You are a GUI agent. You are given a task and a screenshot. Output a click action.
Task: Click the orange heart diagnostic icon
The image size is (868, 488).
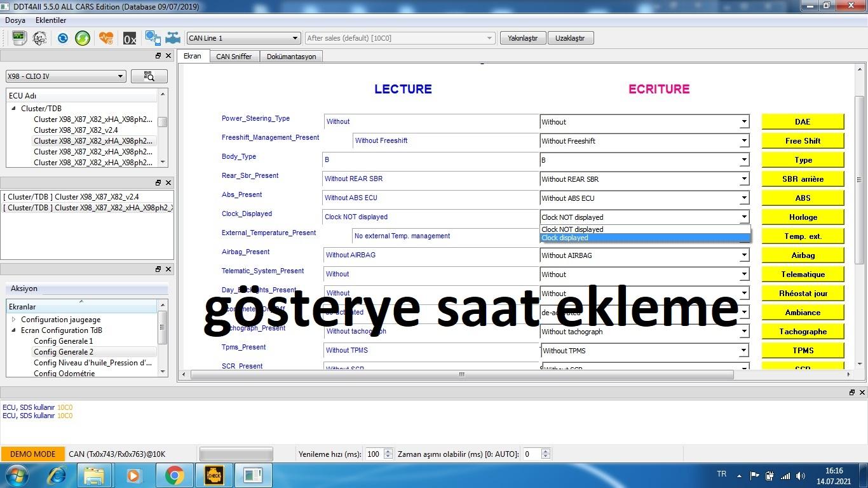tap(106, 38)
